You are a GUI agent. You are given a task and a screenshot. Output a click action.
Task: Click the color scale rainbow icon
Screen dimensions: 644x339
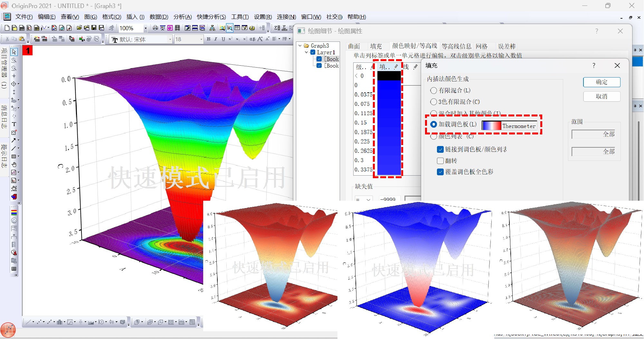[x=14, y=213]
